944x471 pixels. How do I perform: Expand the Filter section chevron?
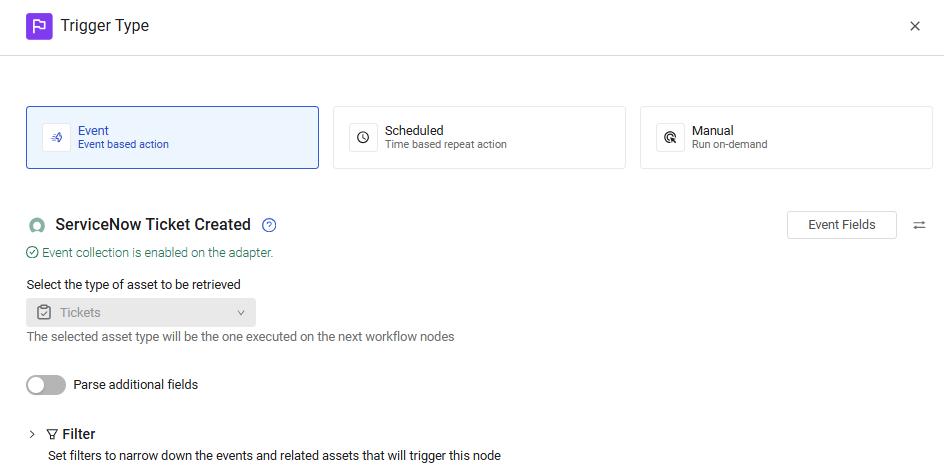click(33, 434)
